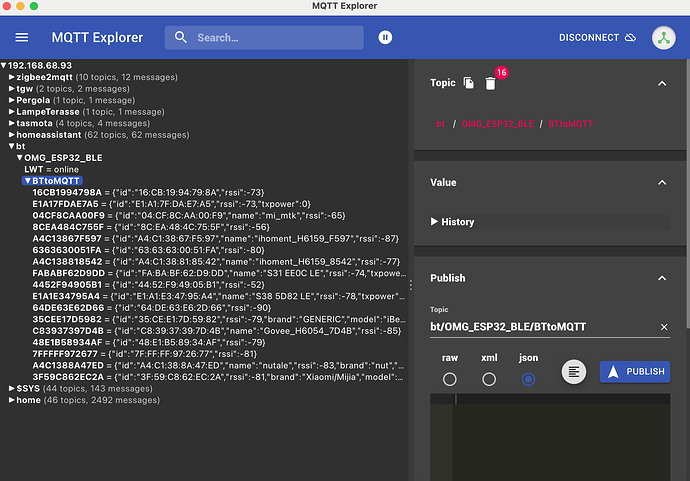Select the 6363630051FA message row

148,250
